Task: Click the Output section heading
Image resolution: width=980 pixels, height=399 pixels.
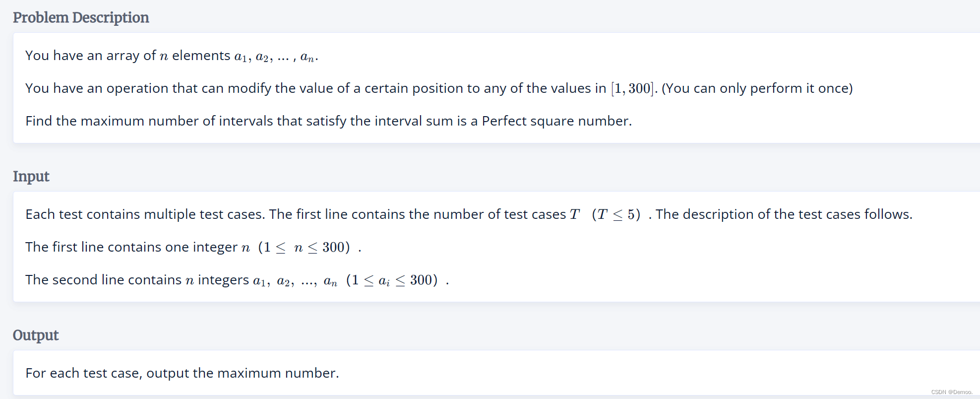Action: [x=36, y=335]
